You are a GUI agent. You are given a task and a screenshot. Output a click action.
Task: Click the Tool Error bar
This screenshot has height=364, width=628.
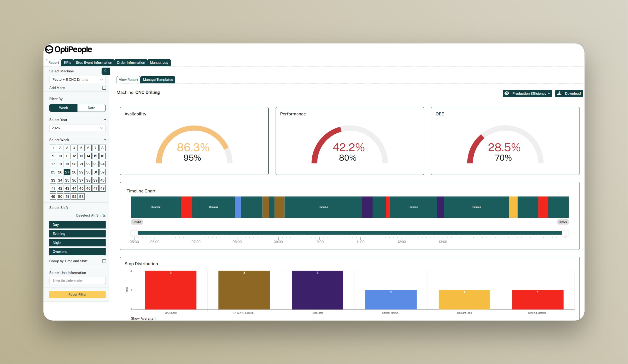coord(318,290)
